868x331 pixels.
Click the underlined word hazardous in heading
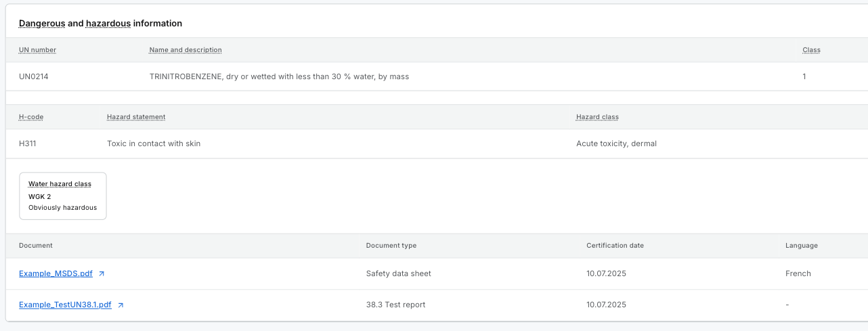108,23
